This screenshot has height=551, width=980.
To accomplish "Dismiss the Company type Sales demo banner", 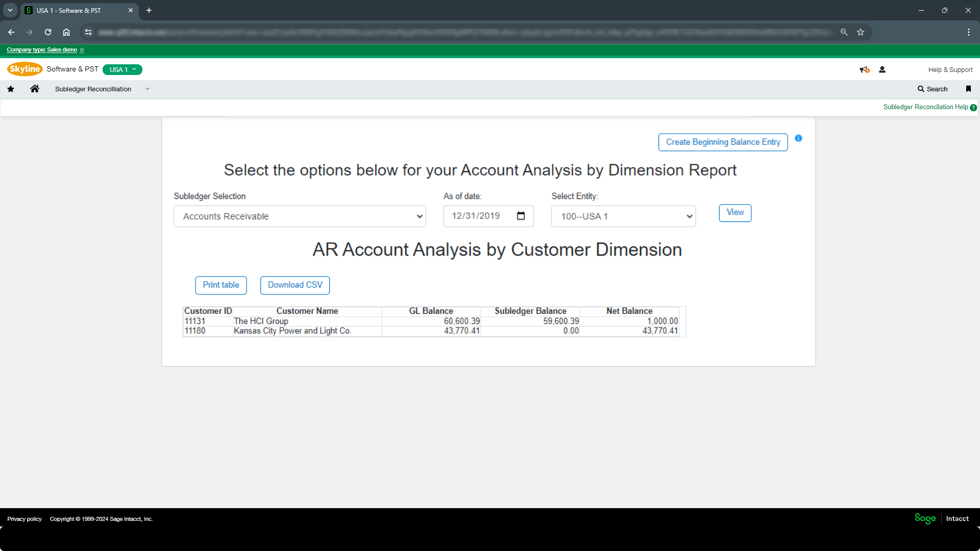I will (x=82, y=50).
